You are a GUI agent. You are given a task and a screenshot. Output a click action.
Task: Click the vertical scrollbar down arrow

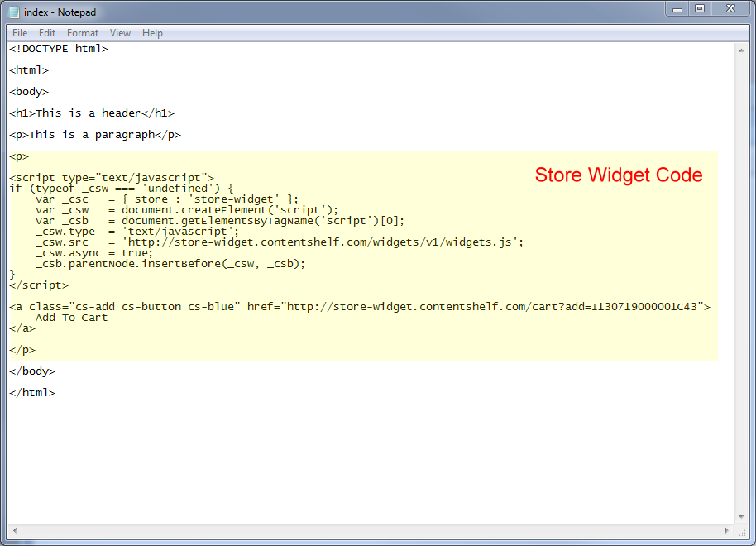pos(741,517)
